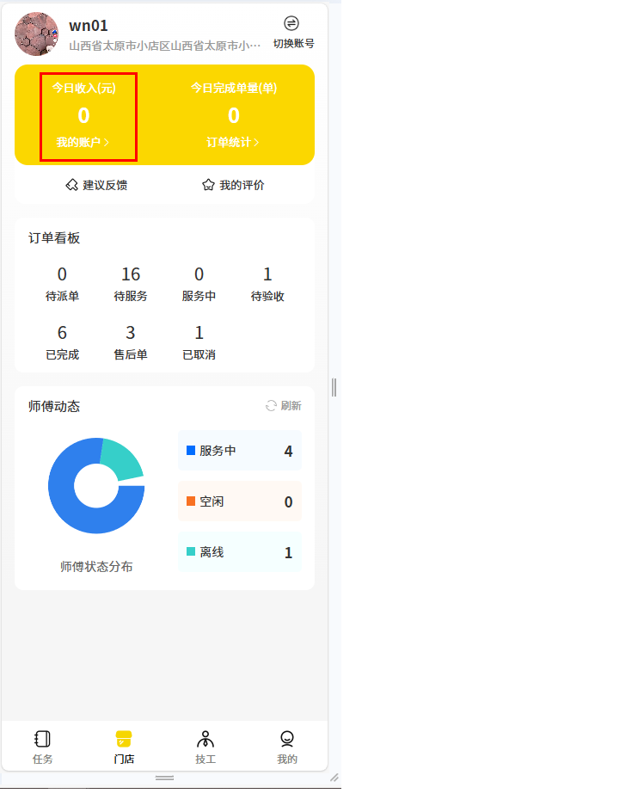The width and height of the screenshot is (644, 812).
Task: View 待派单 orders
Action: 62,284
